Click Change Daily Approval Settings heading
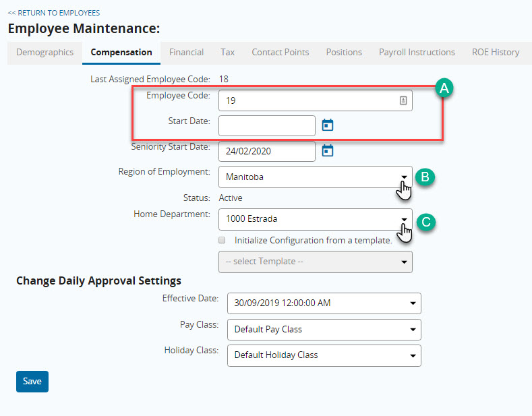532x416 pixels. coord(98,281)
